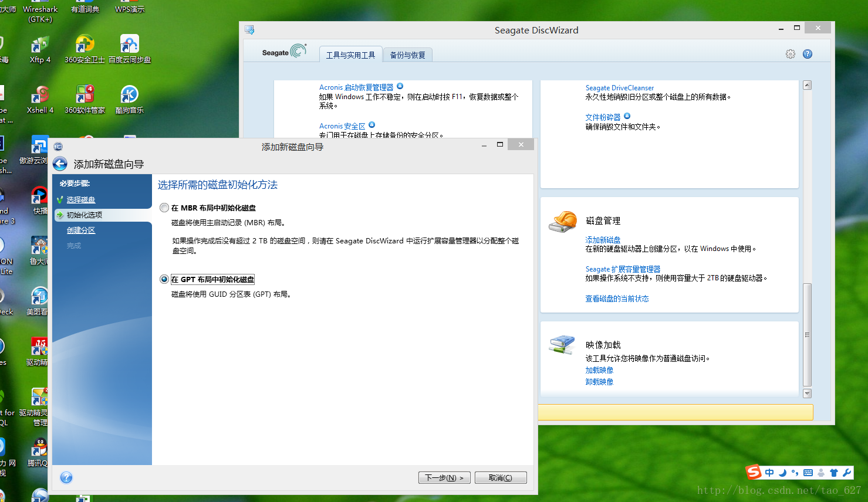Click the 加载映像 link
Screen dimensions: 868x502
(x=599, y=370)
